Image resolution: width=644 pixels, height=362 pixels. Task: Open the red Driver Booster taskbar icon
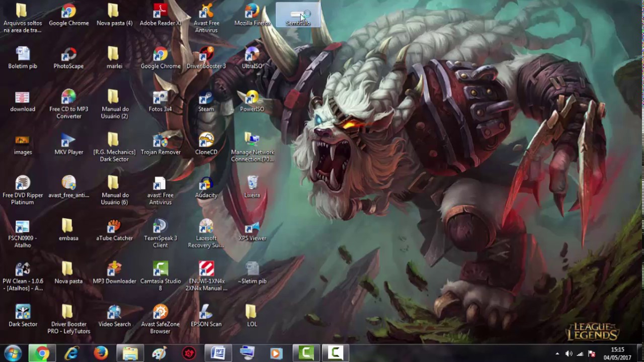(189, 353)
